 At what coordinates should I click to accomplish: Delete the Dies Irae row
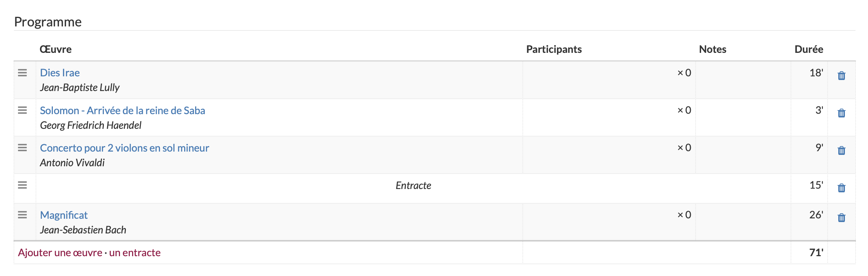(x=841, y=76)
